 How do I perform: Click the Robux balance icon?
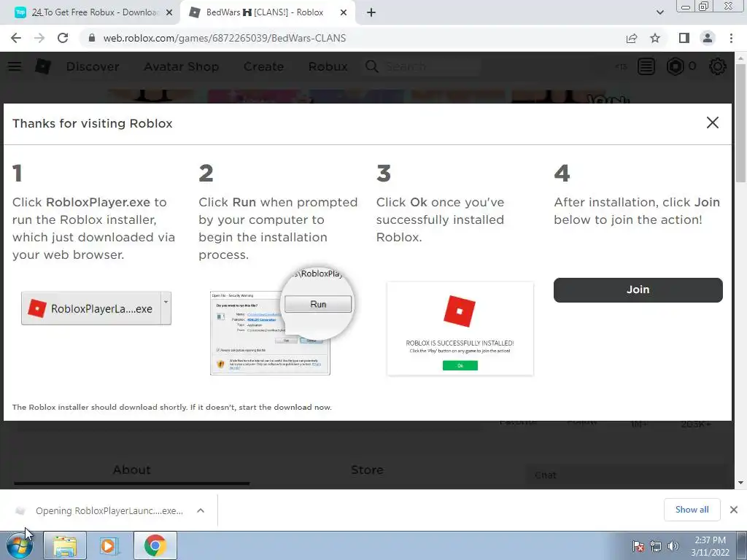coord(675,66)
